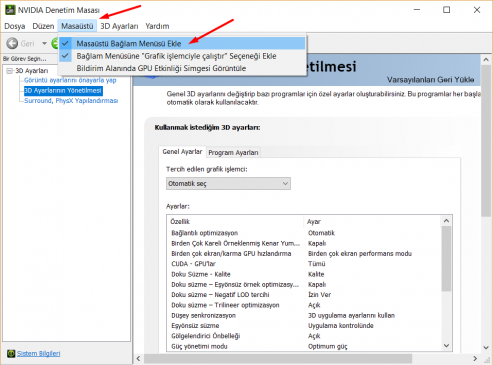Enable Bildirim Alanında GPU Etkinliği Simgesi Görüntüle
This screenshot has height=365, width=493.
[182, 68]
